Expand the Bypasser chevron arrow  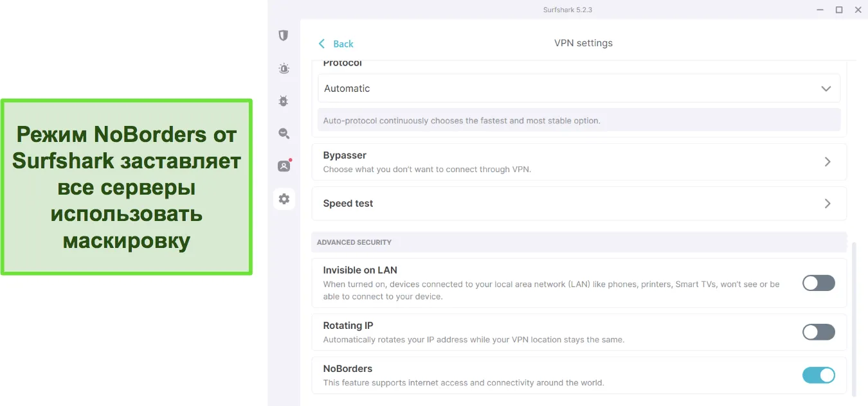tap(827, 162)
